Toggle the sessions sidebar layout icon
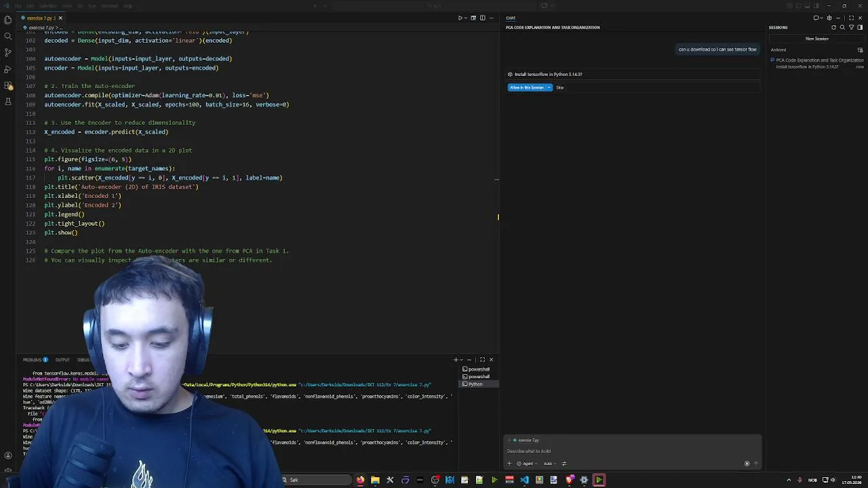This screenshot has width=868, height=488. [x=860, y=27]
